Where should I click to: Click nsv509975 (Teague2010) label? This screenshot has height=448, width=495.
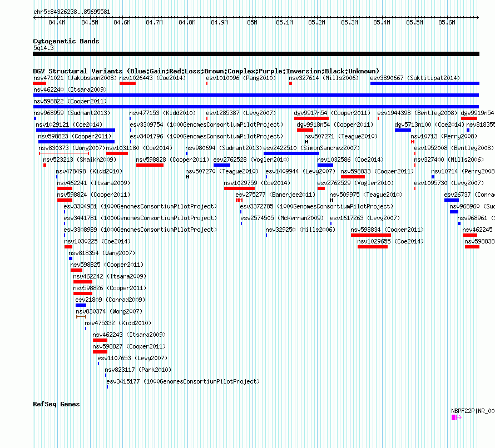pyautogui.click(x=366, y=195)
